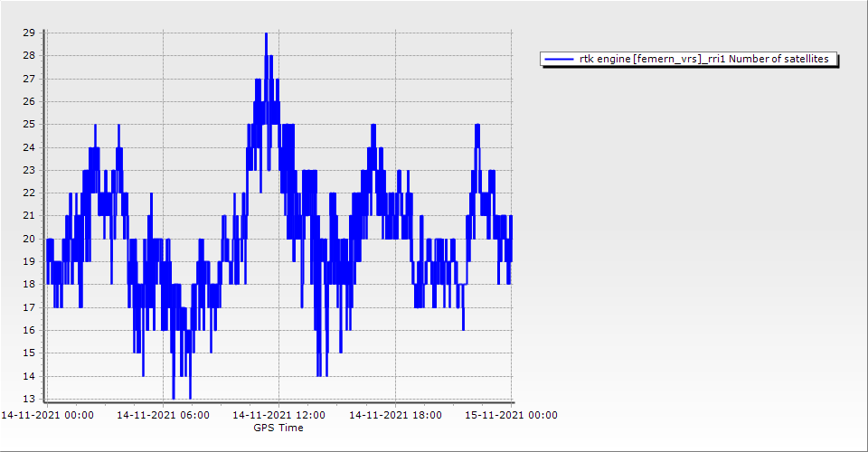Click the y-axis label 28
The width and height of the screenshot is (868, 452).
[29, 55]
